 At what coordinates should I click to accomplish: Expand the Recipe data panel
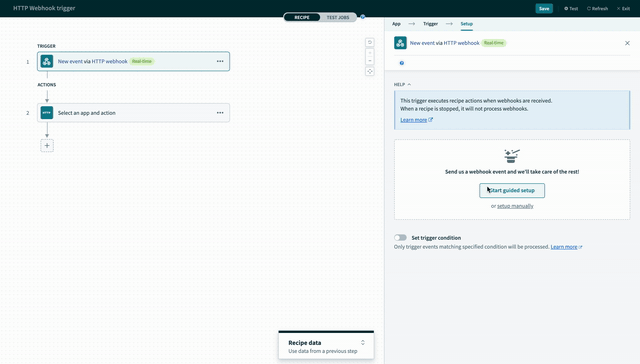[362, 343]
